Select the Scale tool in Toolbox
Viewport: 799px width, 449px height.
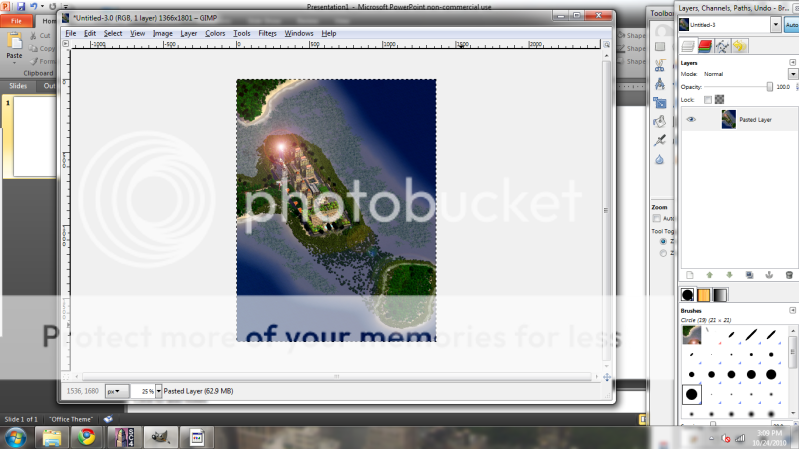click(x=660, y=102)
